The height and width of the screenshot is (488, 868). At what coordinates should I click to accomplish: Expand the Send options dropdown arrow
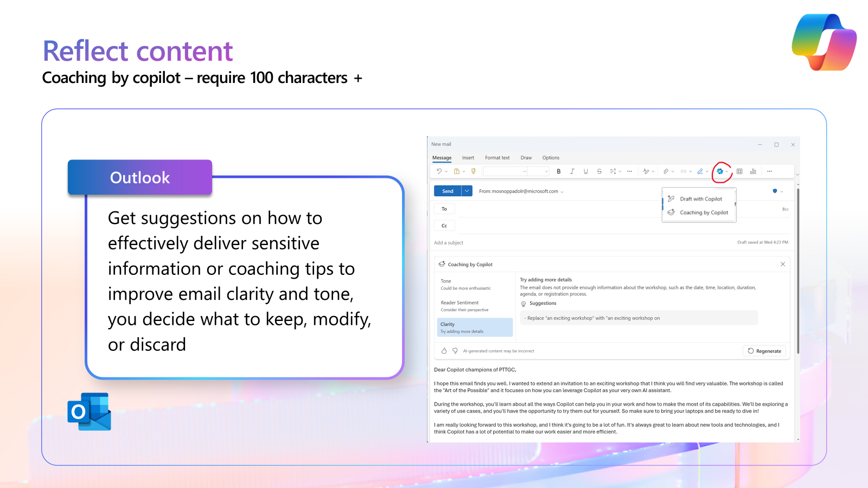pyautogui.click(x=467, y=191)
